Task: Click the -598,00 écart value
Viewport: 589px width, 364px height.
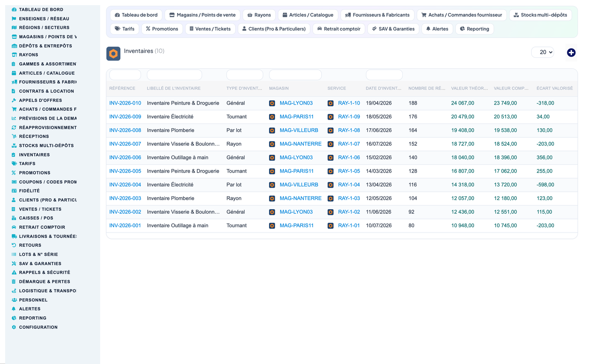Action: [545, 184]
